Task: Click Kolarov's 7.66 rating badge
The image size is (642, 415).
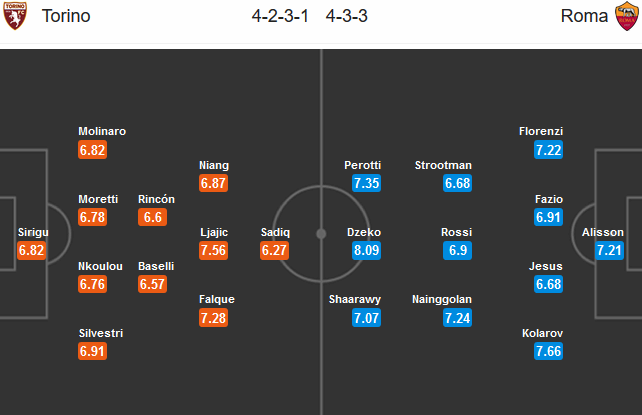Action: pos(548,351)
